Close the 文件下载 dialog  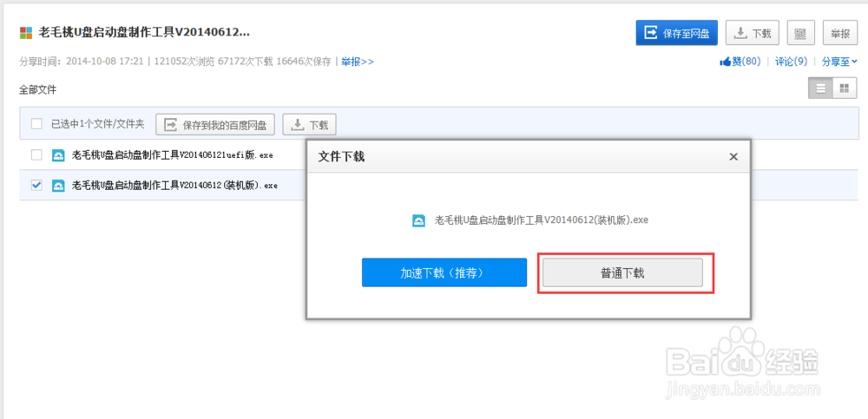click(733, 157)
